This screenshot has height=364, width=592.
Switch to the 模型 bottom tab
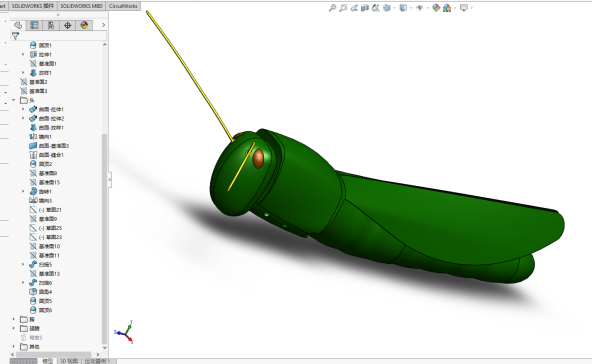click(48, 361)
